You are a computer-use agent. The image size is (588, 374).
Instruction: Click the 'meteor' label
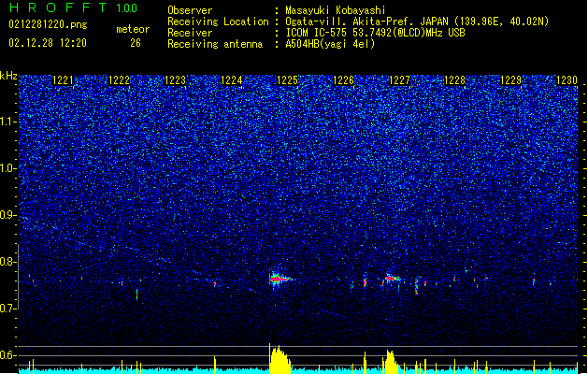[x=133, y=29]
